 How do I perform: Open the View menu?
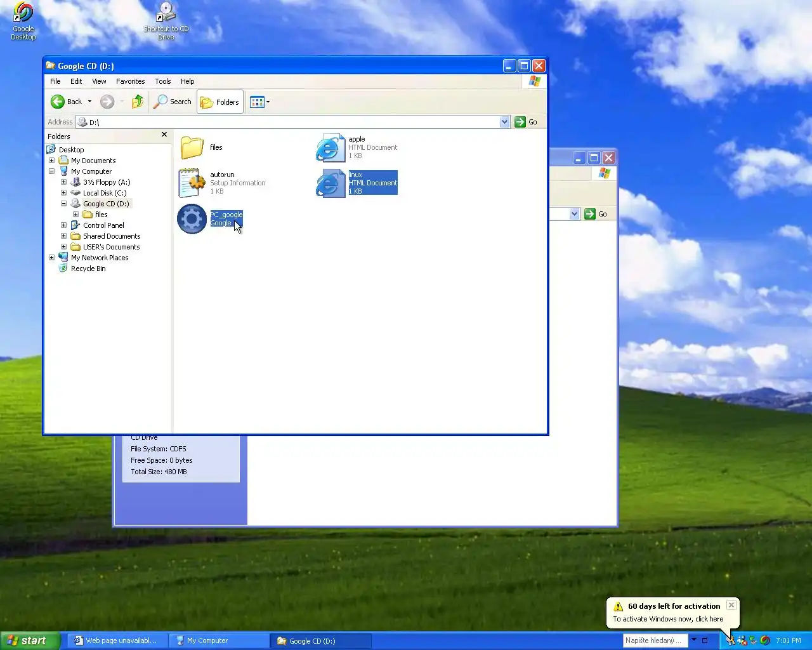pyautogui.click(x=99, y=81)
